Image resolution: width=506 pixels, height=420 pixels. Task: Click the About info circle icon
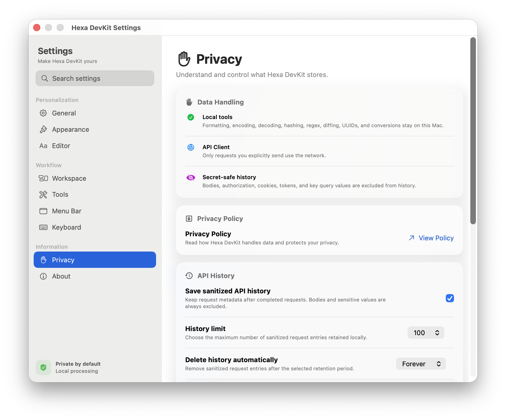coord(43,276)
